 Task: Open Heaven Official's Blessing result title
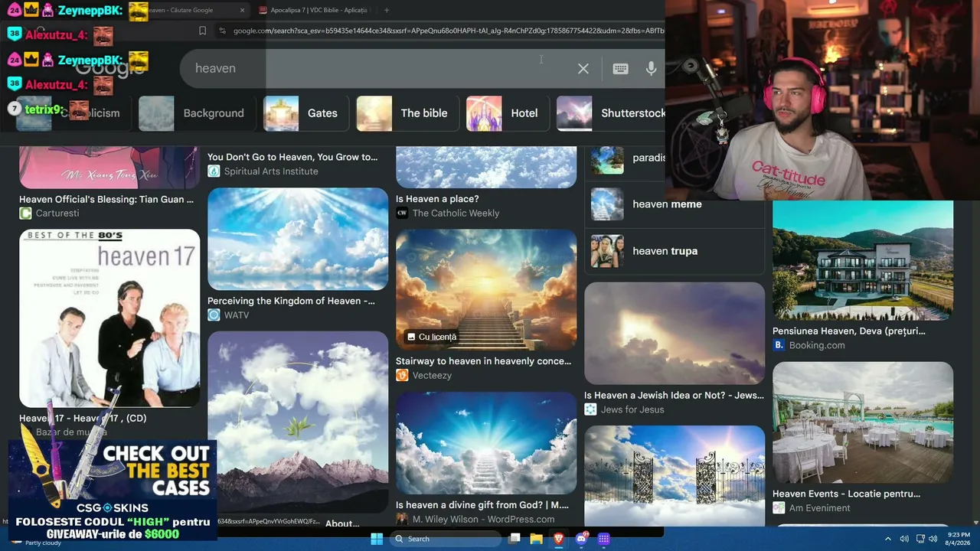click(x=106, y=199)
